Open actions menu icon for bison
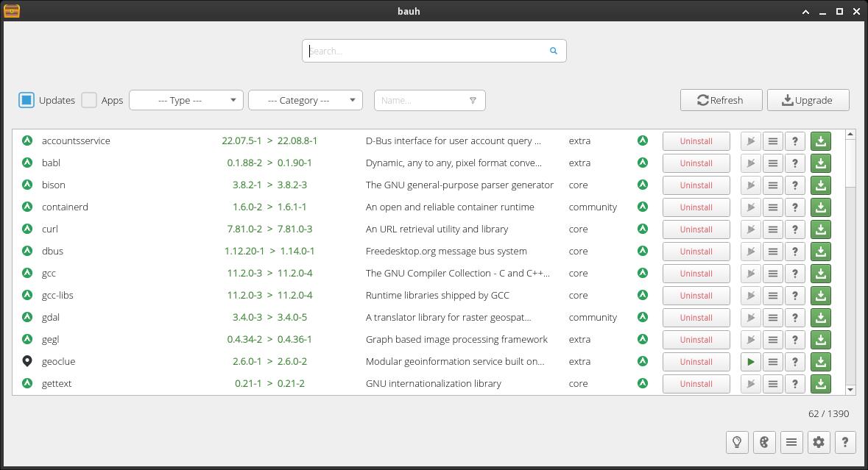The width and height of the screenshot is (868, 470). click(x=773, y=185)
